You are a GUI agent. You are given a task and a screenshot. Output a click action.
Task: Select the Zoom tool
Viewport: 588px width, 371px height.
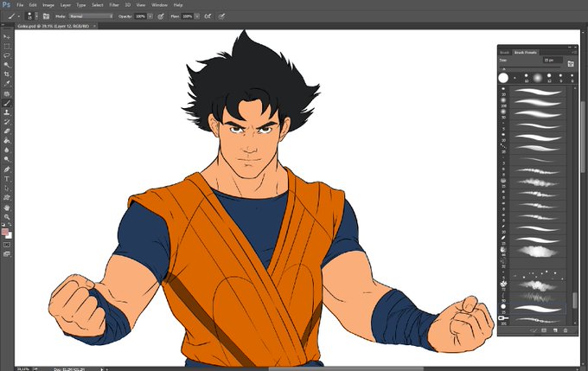7,217
